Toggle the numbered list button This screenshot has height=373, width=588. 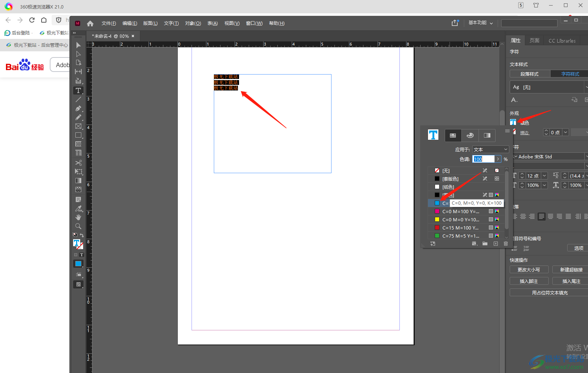point(526,248)
